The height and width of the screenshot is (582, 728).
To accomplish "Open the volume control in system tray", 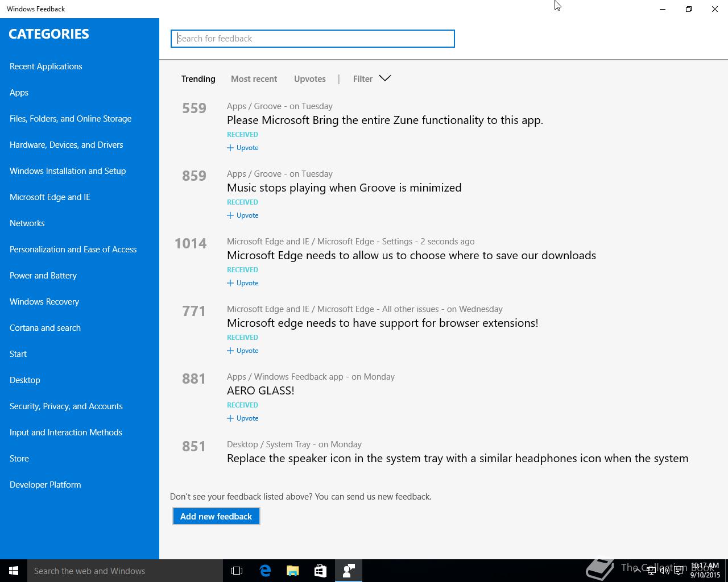I will [x=664, y=571].
